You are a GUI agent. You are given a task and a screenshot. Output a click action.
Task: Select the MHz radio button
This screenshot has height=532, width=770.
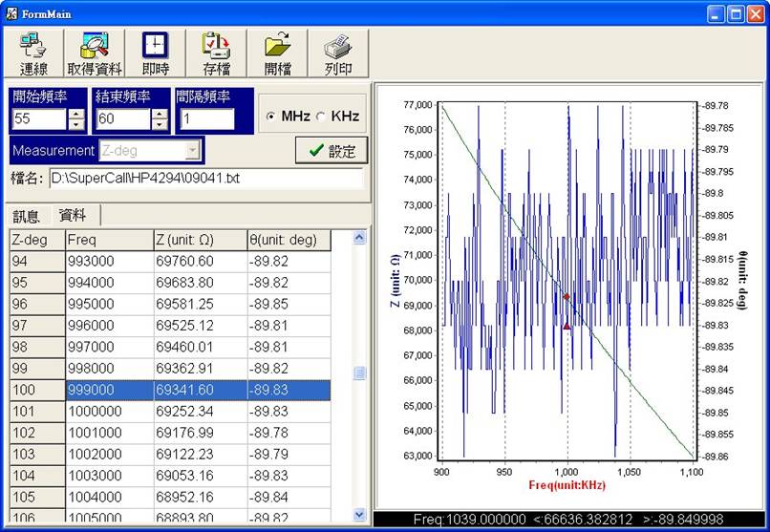click(270, 117)
